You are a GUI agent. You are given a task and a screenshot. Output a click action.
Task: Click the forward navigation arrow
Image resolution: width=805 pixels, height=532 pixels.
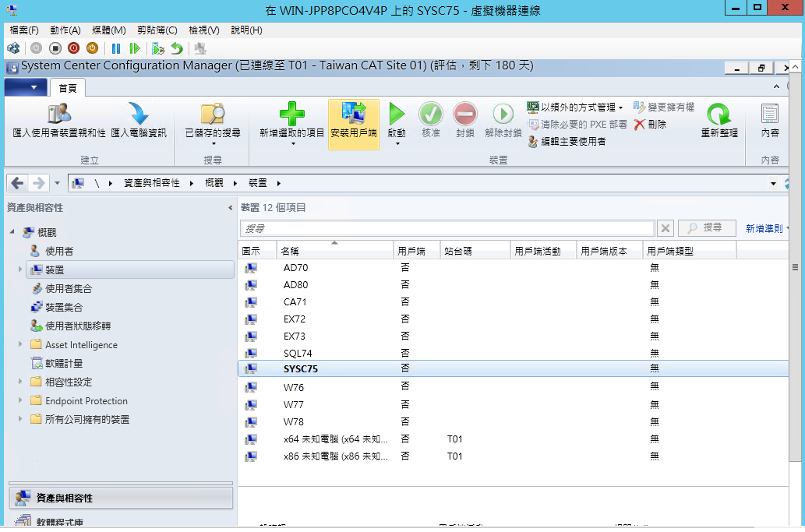pyautogui.click(x=38, y=183)
